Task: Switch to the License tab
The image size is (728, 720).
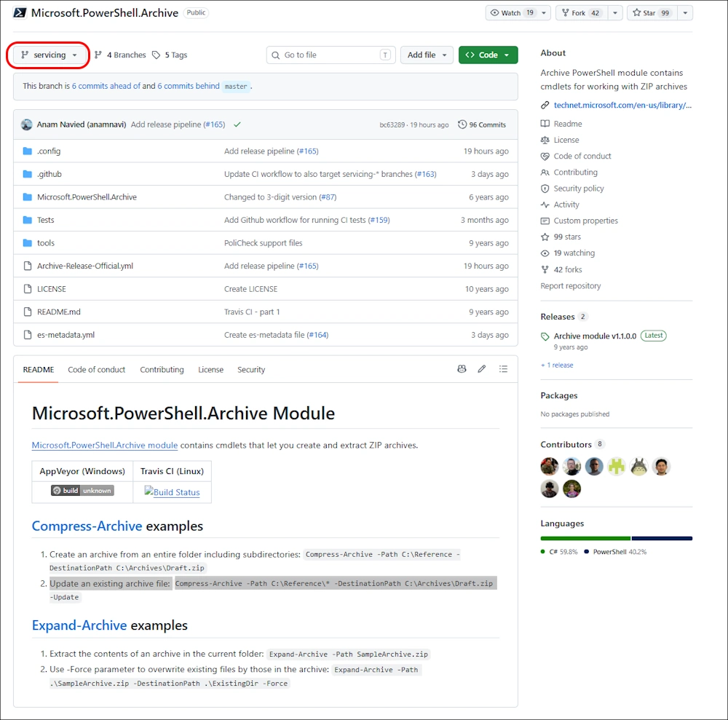Action: [211, 370]
